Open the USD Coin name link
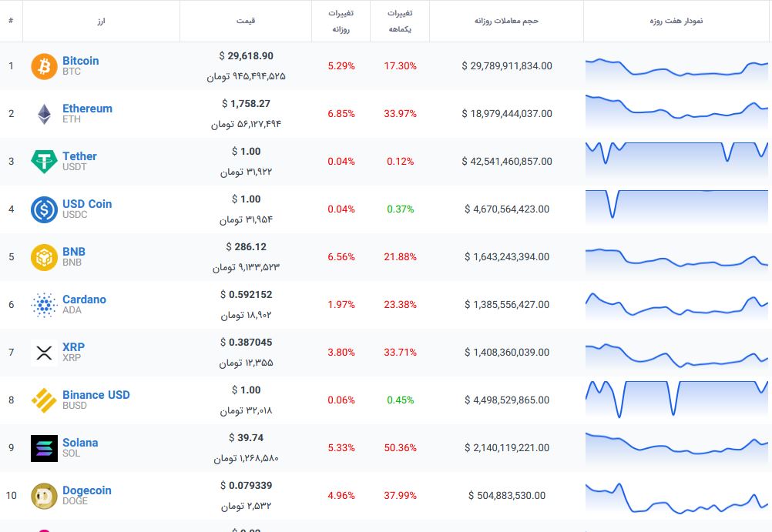Screen dimensions: 772x532 click(87, 204)
